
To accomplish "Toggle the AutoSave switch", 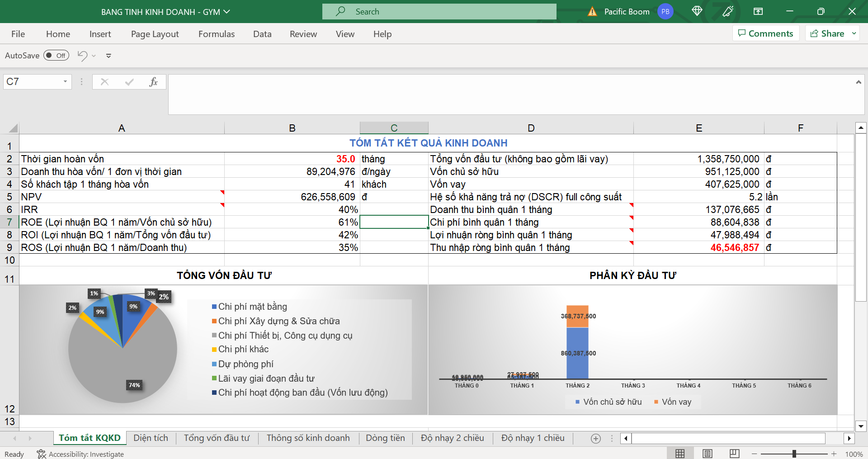I will point(56,56).
